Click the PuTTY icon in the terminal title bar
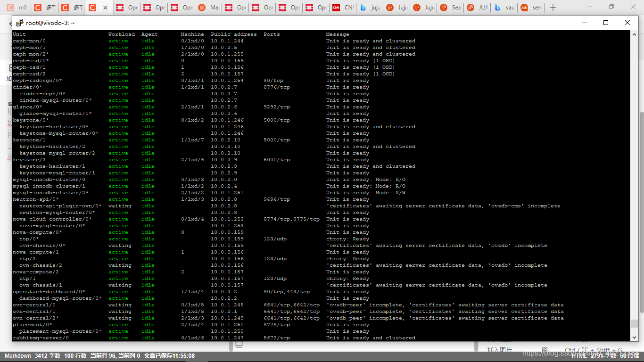This screenshot has height=362, width=644. 20,23
